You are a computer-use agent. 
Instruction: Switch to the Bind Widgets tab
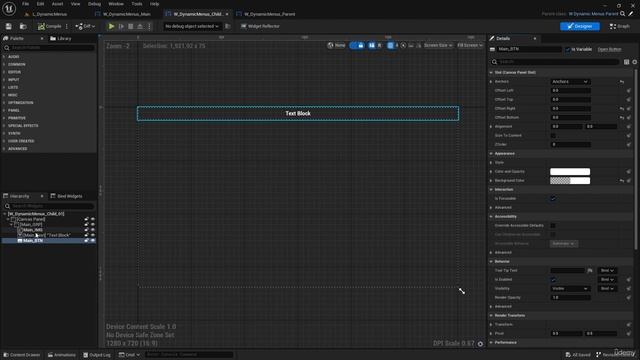pos(67,196)
